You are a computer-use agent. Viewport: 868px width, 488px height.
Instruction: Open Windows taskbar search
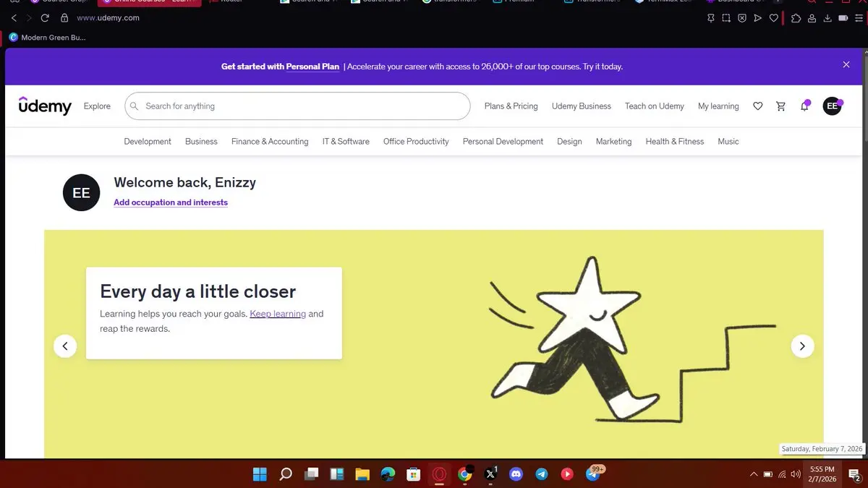click(286, 474)
